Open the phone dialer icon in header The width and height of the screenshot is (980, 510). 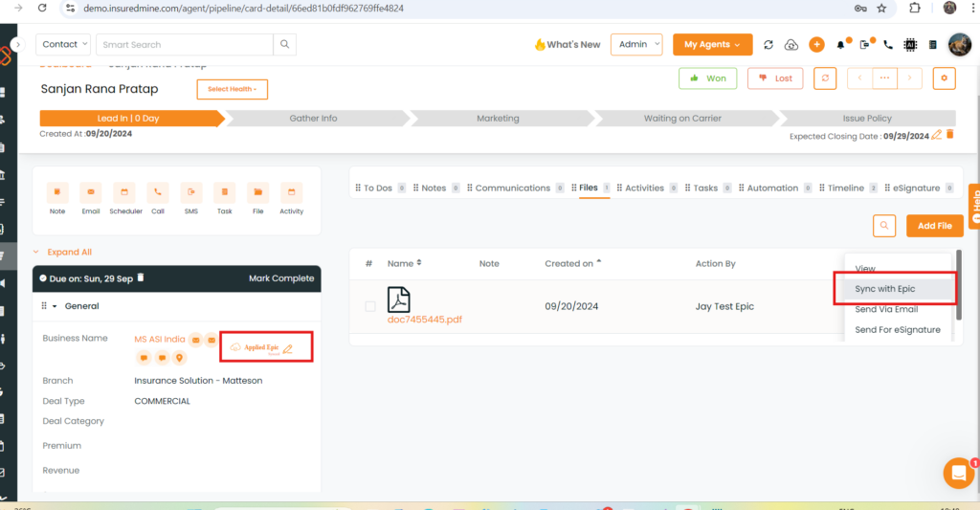[x=888, y=44]
